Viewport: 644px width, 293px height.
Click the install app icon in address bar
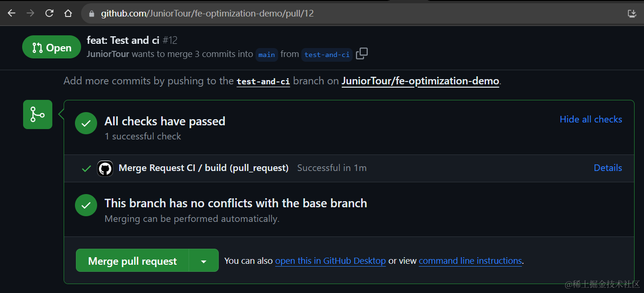coord(632,13)
